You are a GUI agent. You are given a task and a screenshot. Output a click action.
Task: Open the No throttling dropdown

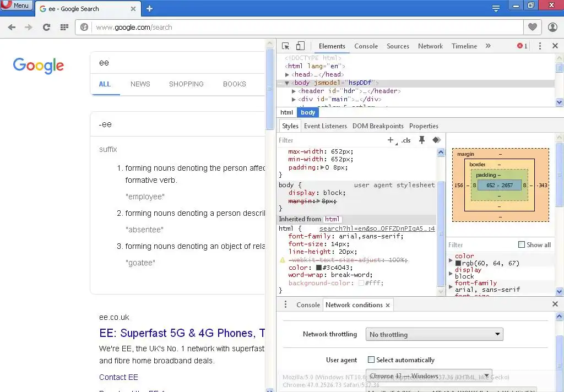point(434,334)
